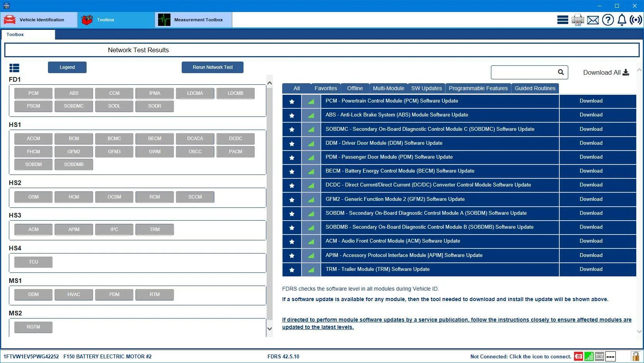Select the All filter tab
Screen dimensions: 644x363
tap(296, 88)
